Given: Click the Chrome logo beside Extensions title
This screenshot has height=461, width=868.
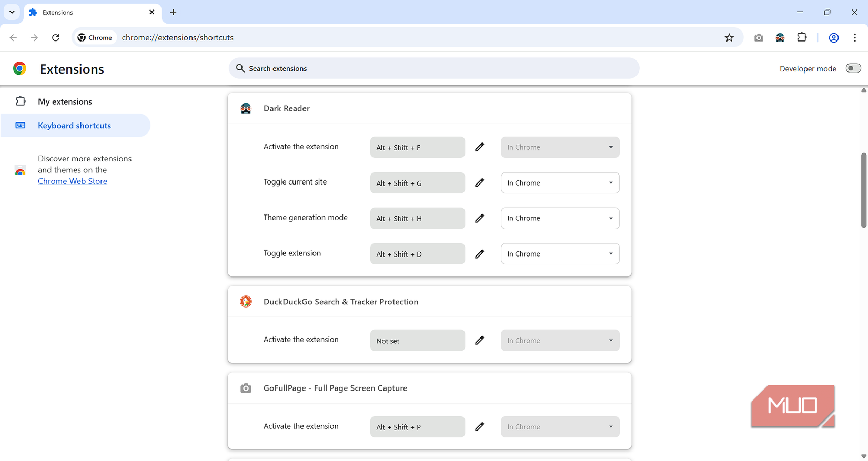Looking at the screenshot, I should coord(20,68).
